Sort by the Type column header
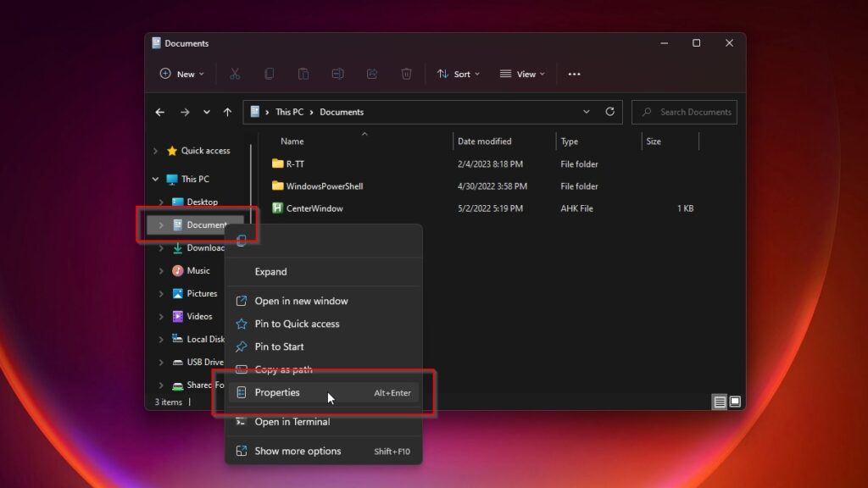The height and width of the screenshot is (488, 868). 569,141
